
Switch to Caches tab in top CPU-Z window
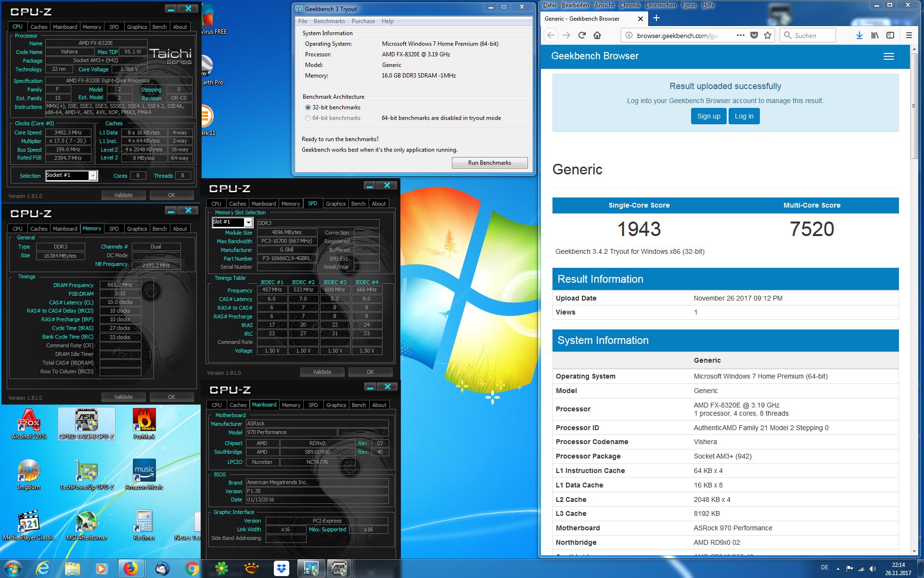tap(39, 27)
